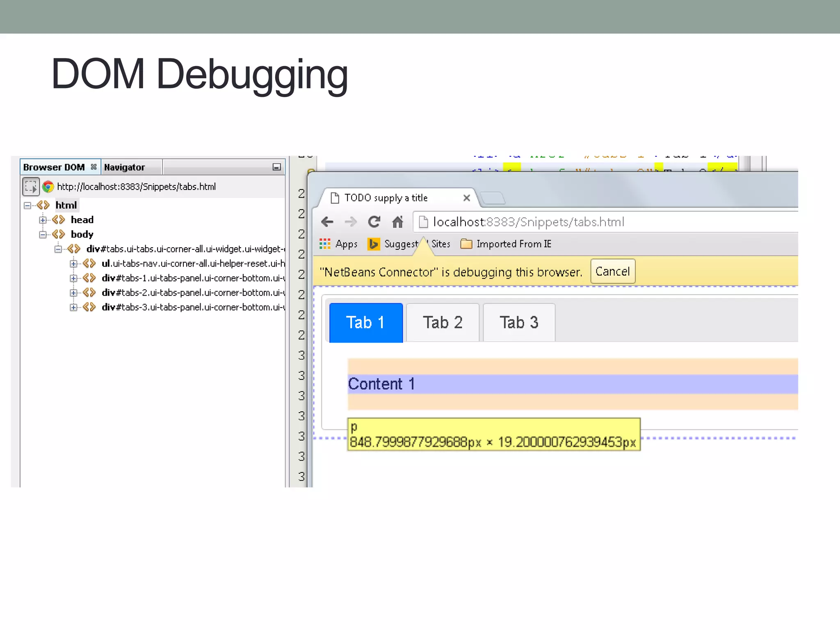Click the div#tabs-1 node tag icon
840x630 pixels.
pos(89,278)
